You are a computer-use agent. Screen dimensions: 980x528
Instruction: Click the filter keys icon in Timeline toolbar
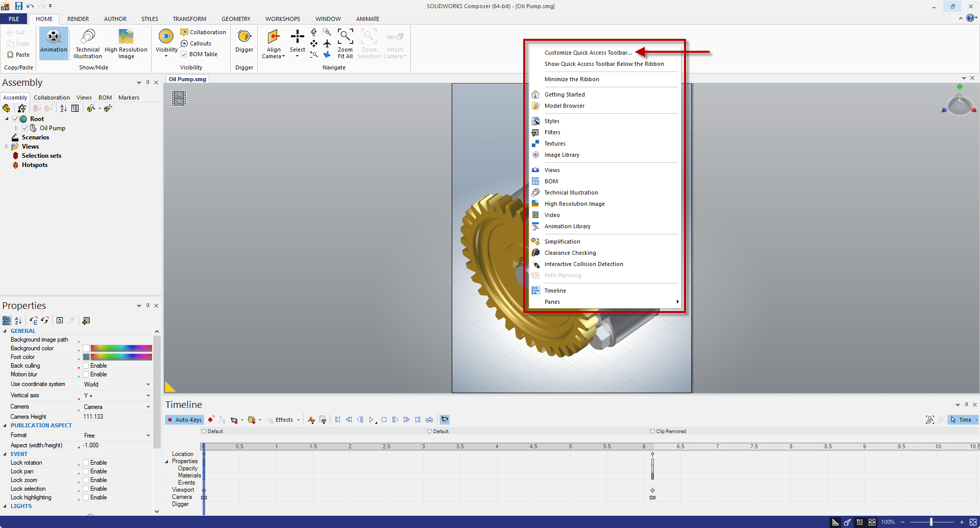point(323,420)
